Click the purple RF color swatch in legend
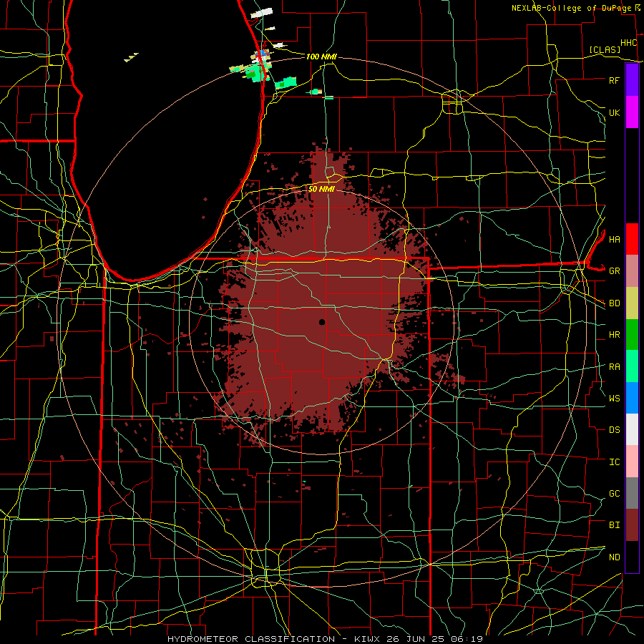This screenshot has width=644, height=644. click(x=632, y=80)
